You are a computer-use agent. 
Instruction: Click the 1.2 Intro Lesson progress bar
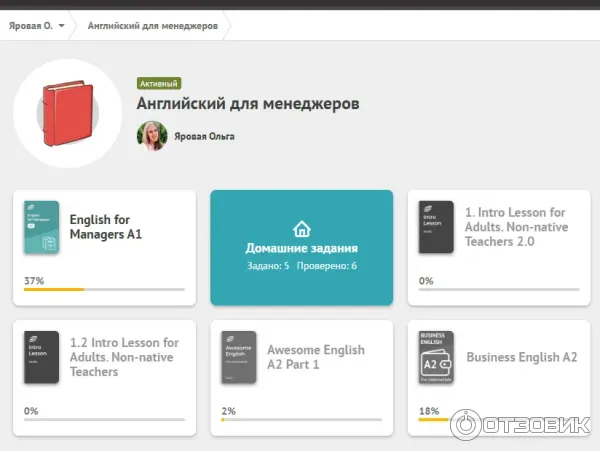pos(104,420)
